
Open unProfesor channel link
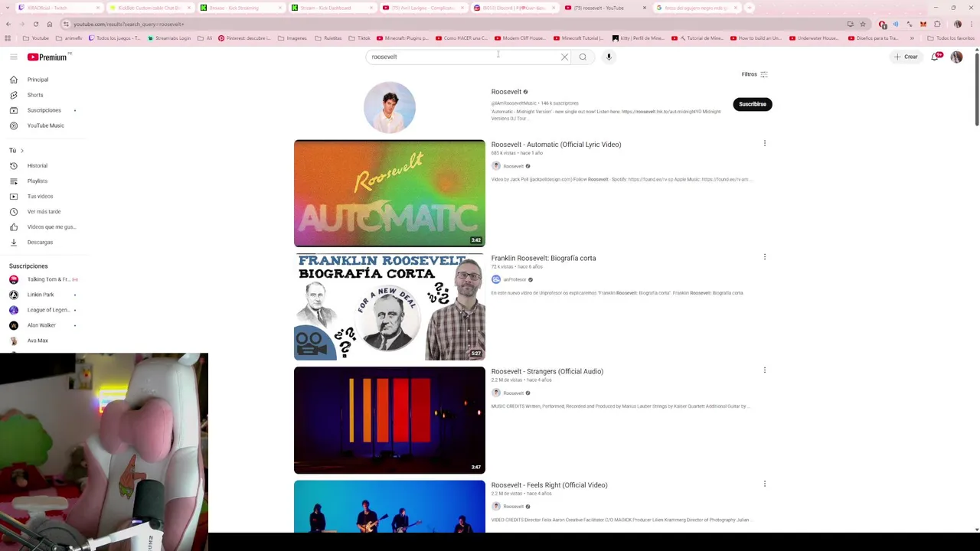514,280
